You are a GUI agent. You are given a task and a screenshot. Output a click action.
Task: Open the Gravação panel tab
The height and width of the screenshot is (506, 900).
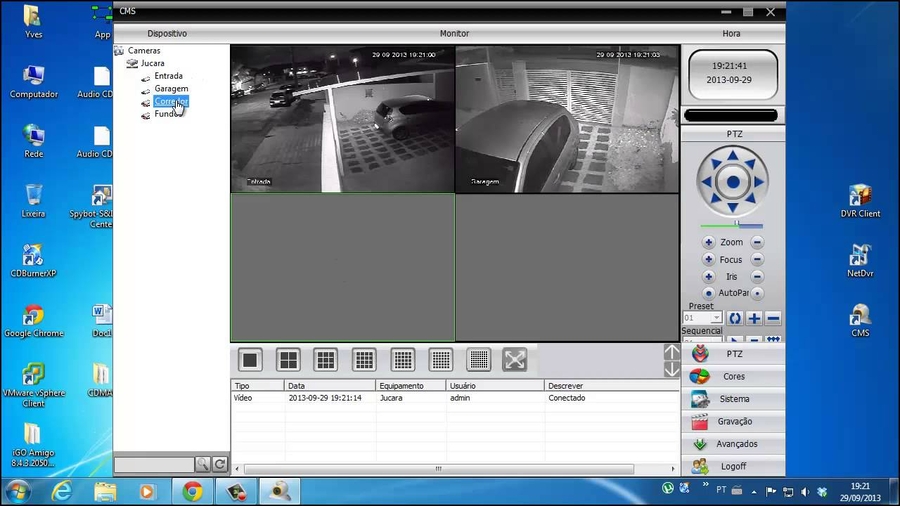[x=733, y=421]
